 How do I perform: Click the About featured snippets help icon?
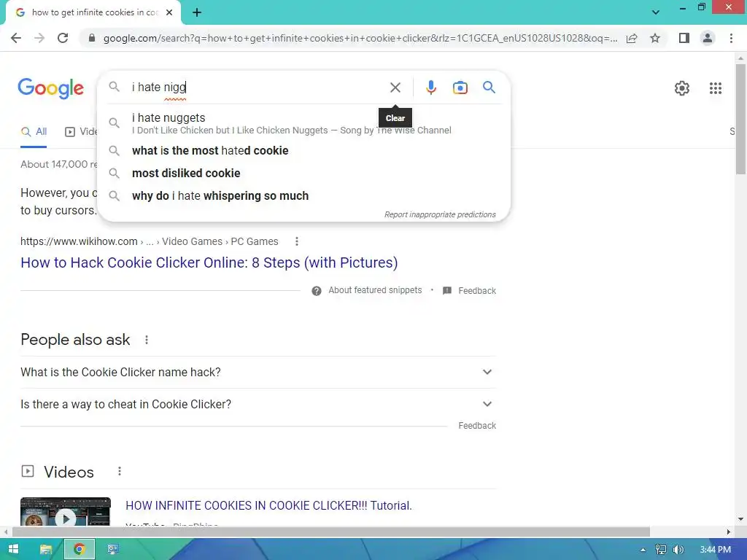[x=317, y=290]
